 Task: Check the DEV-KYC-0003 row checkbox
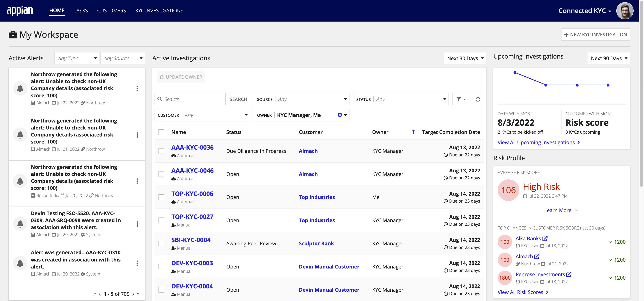pyautogui.click(x=161, y=267)
